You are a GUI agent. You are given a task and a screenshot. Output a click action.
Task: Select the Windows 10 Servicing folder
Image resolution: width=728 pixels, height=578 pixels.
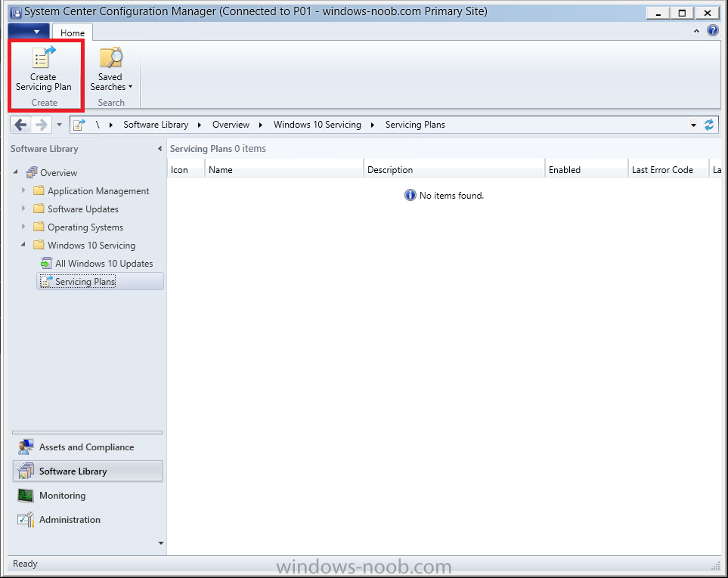(x=91, y=245)
